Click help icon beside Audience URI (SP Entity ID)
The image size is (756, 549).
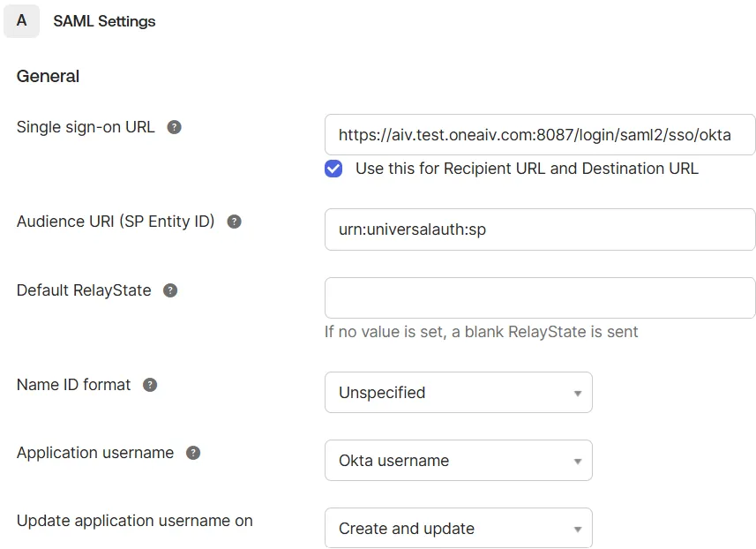(x=235, y=222)
